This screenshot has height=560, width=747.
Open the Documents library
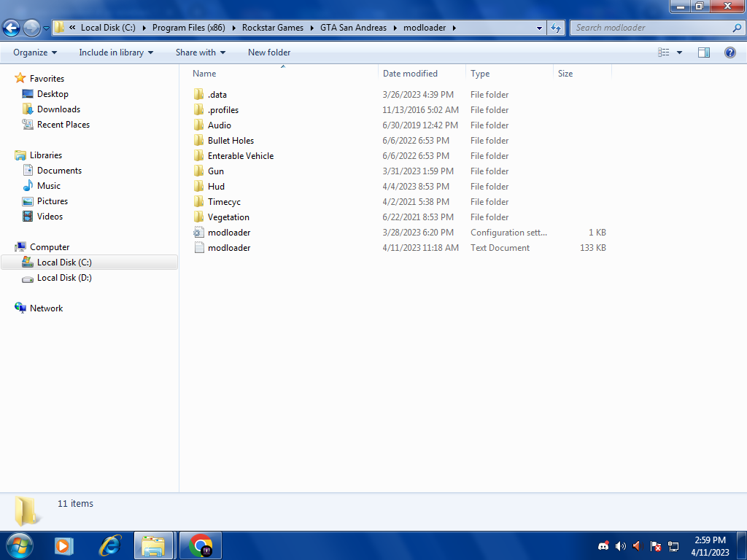(59, 171)
